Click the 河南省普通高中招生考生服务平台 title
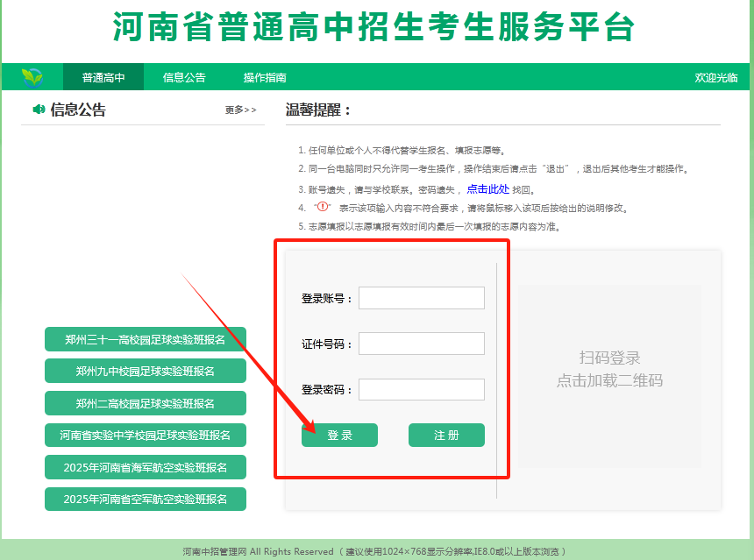This screenshot has height=560, width=754. coord(373,27)
